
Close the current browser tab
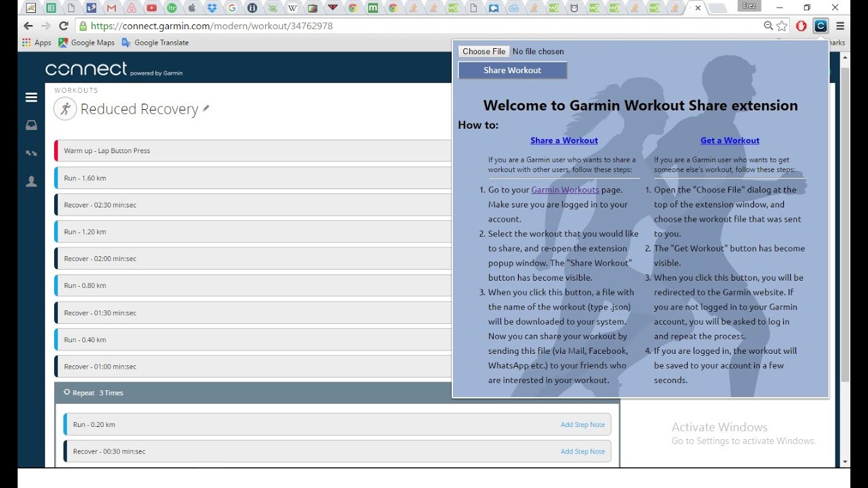tap(698, 8)
